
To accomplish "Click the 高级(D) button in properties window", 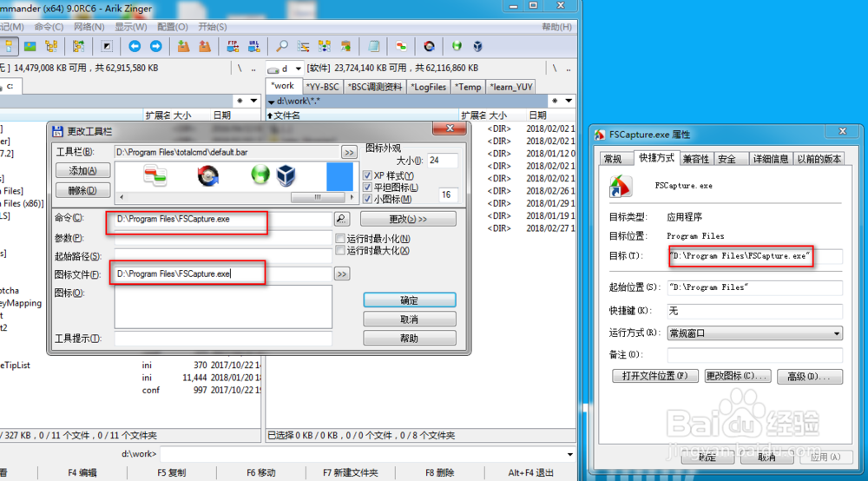I will (809, 377).
